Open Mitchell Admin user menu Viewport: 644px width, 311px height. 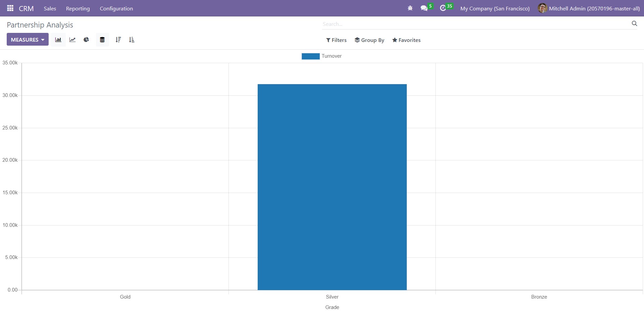click(589, 8)
